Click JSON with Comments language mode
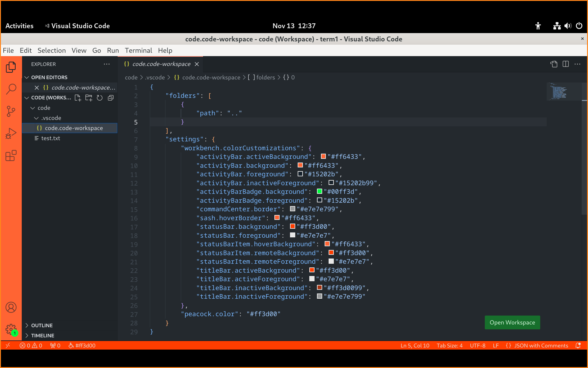 (x=541, y=346)
